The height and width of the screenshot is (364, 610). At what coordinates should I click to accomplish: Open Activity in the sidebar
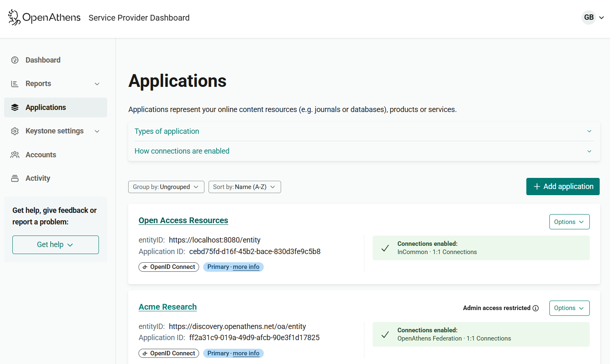click(x=56, y=178)
